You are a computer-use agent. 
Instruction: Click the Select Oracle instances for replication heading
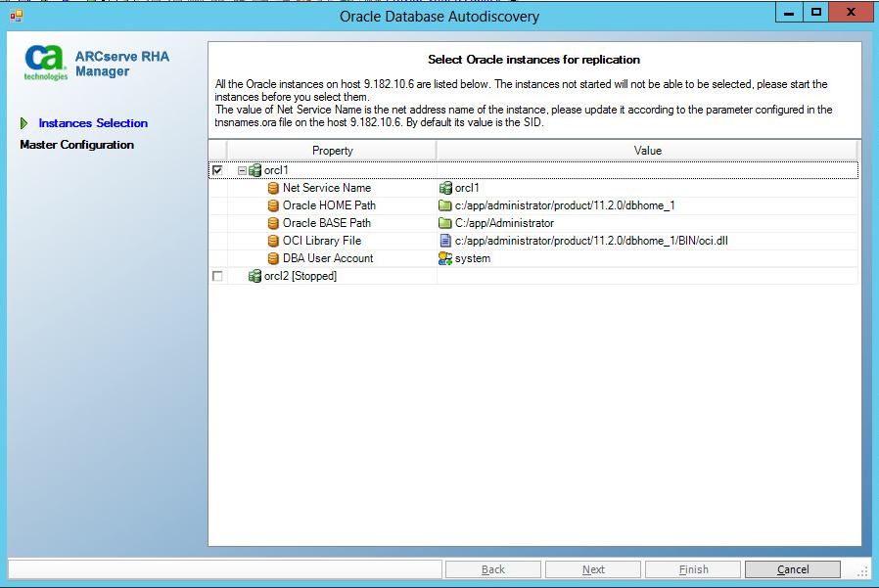click(x=533, y=60)
